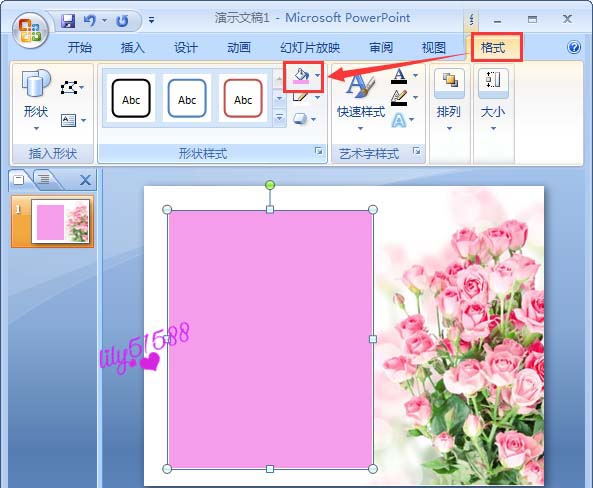Image resolution: width=593 pixels, height=488 pixels.
Task: Open the 形状 gallery button
Action: click(x=36, y=100)
